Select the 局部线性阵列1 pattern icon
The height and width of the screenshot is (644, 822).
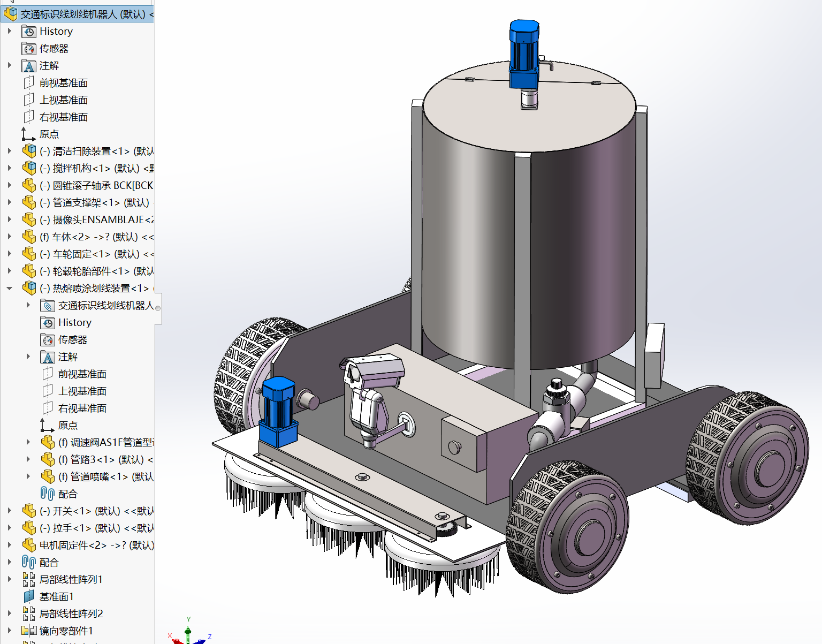coord(29,579)
